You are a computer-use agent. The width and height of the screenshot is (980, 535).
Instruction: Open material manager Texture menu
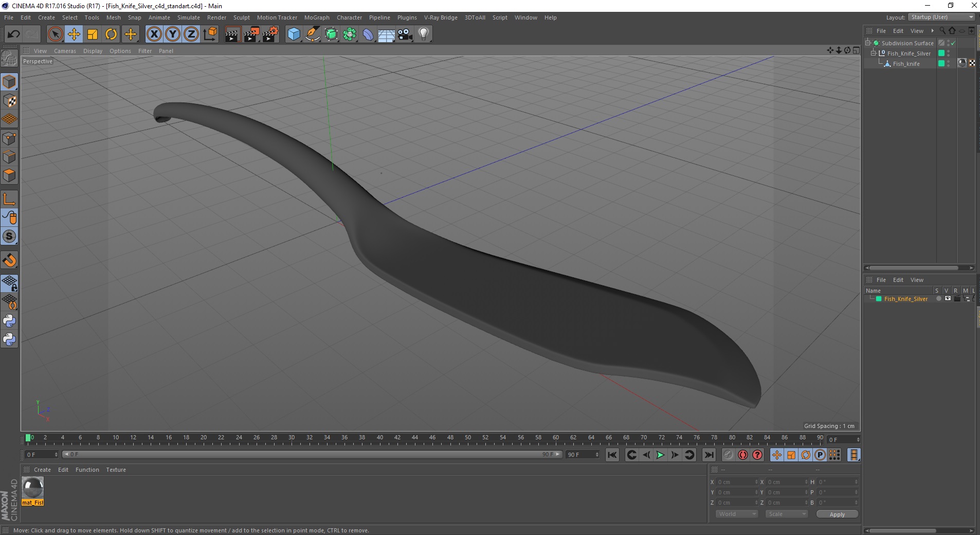point(116,470)
